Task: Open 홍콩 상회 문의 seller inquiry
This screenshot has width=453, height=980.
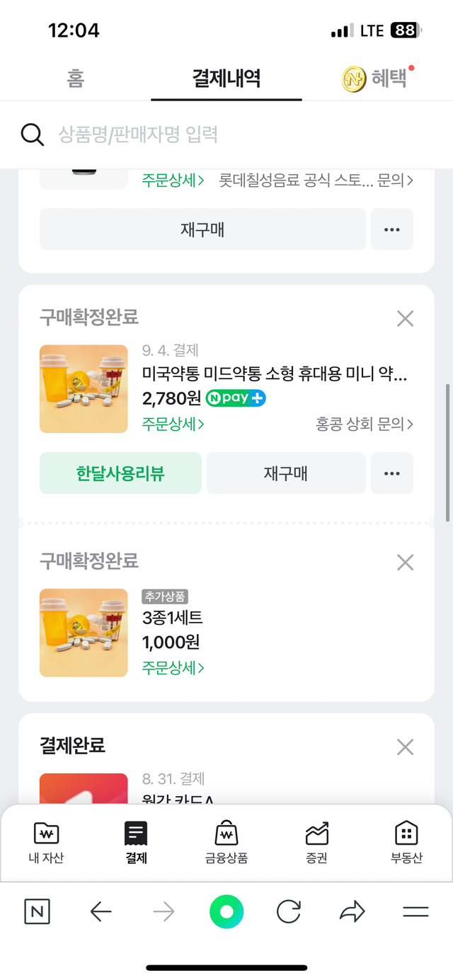Action: point(365,424)
